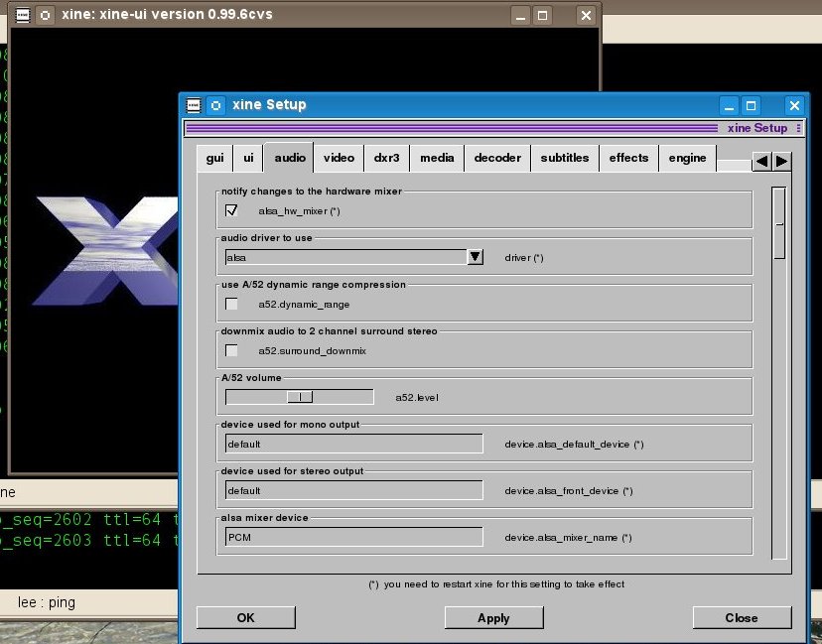Viewport: 822px width, 644px height.
Task: Click the stereo output device field
Action: tap(353, 490)
